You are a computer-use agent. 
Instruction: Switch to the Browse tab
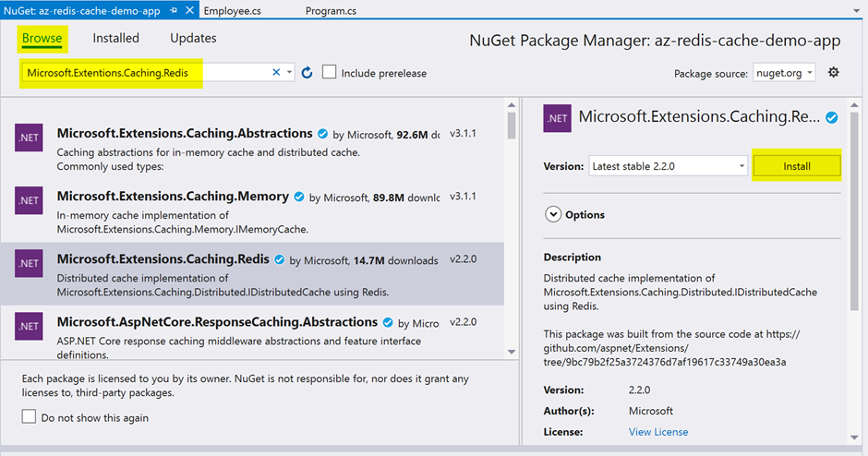[x=42, y=38]
